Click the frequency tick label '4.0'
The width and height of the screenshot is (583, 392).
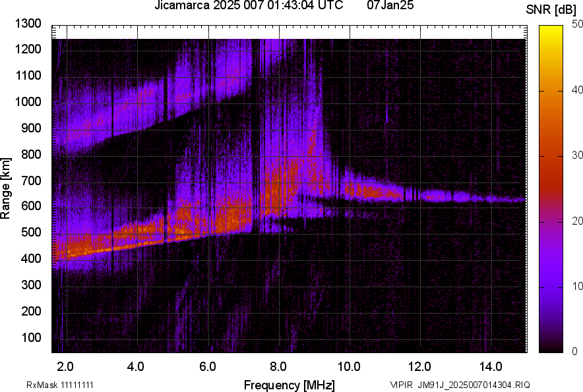point(136,366)
